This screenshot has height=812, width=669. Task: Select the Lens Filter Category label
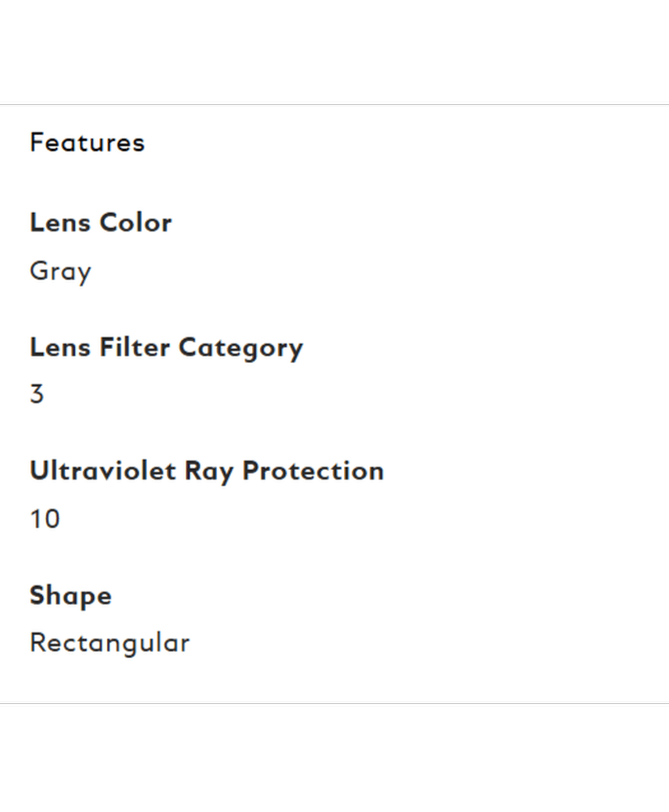click(165, 347)
